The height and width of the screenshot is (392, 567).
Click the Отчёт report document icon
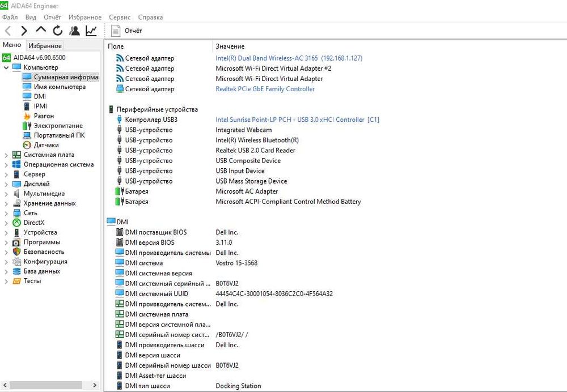115,31
